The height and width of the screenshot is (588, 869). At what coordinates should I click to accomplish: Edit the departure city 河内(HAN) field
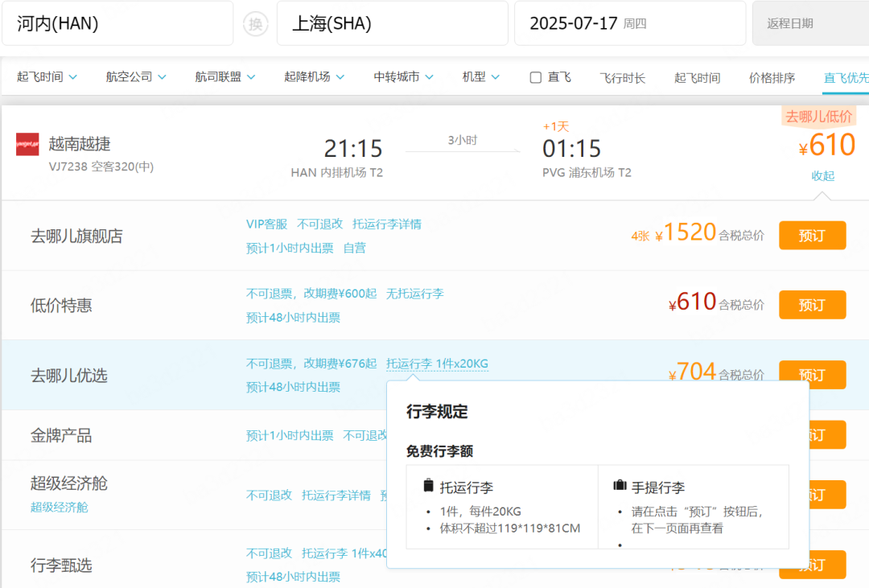click(x=117, y=23)
